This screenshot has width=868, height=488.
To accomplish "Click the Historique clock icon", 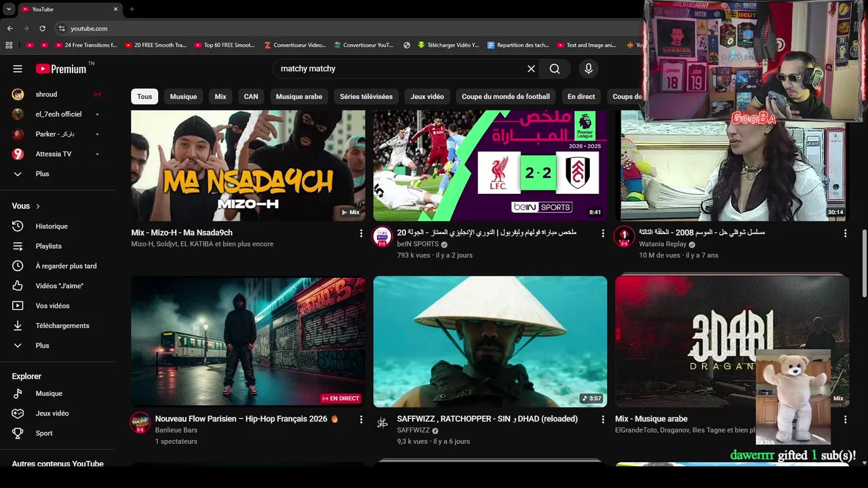I will (x=18, y=226).
